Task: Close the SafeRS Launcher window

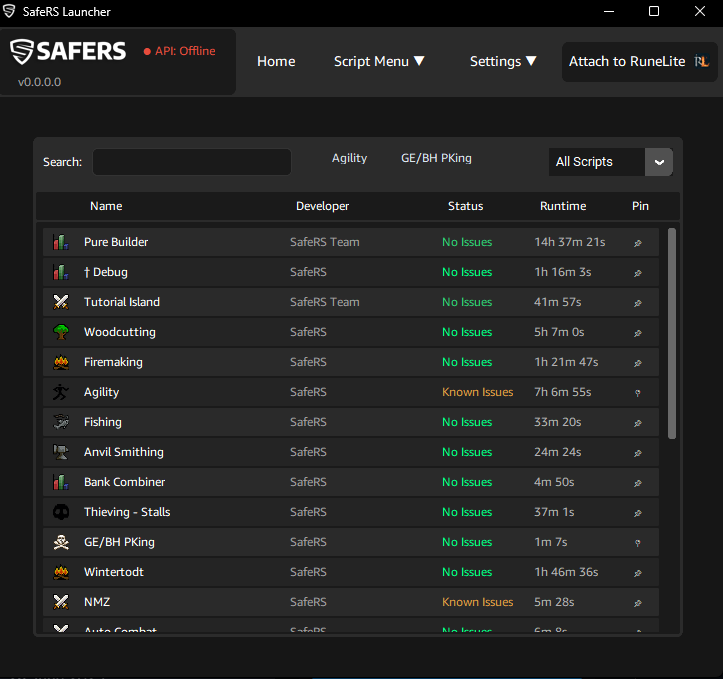Action: coord(699,12)
